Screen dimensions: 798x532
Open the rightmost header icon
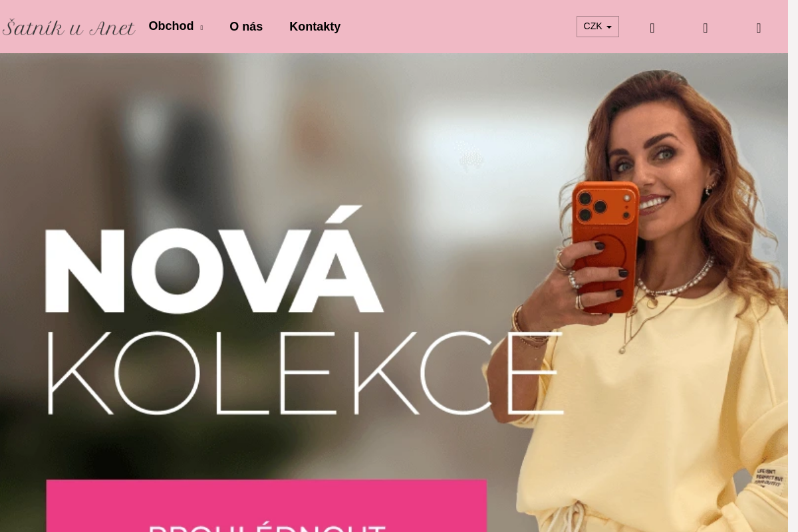pos(759,28)
